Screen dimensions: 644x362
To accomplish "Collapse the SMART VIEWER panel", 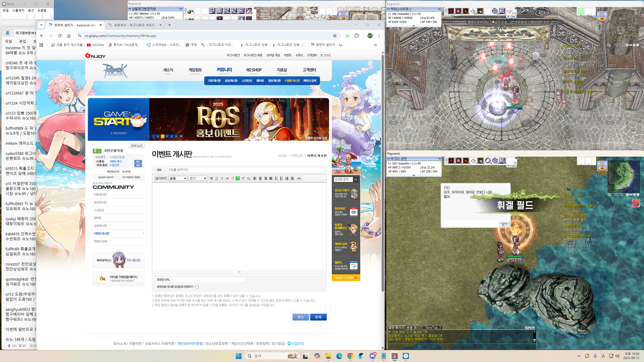I will pos(346,278).
